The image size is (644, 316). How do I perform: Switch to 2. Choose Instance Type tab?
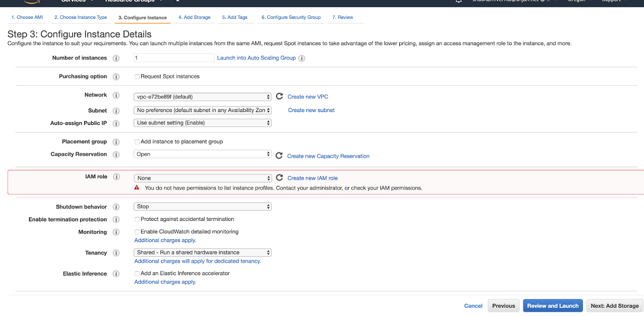(80, 17)
